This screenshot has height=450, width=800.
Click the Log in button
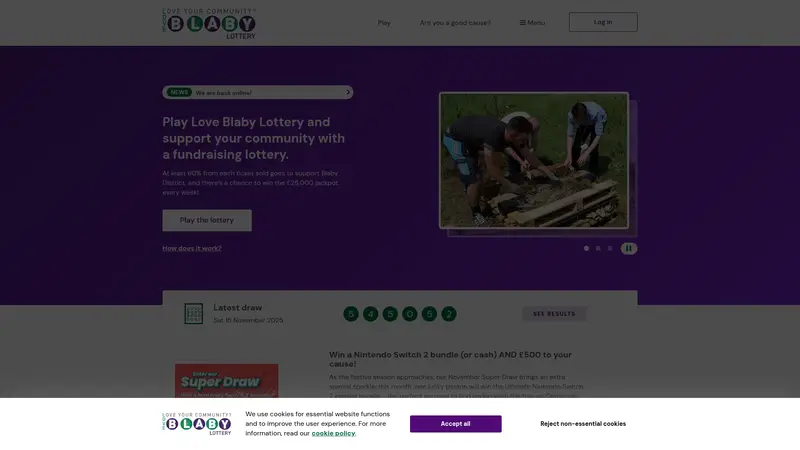click(603, 22)
